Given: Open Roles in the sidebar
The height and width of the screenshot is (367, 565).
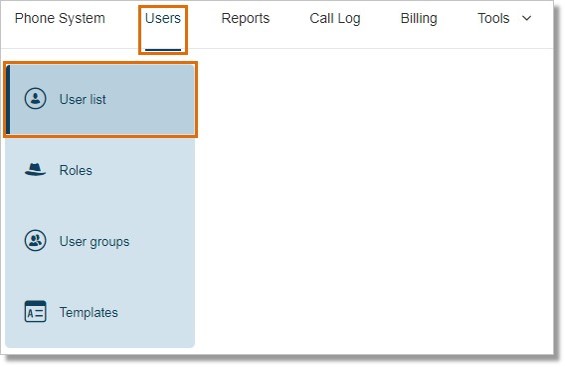Looking at the screenshot, I should click(x=101, y=170).
